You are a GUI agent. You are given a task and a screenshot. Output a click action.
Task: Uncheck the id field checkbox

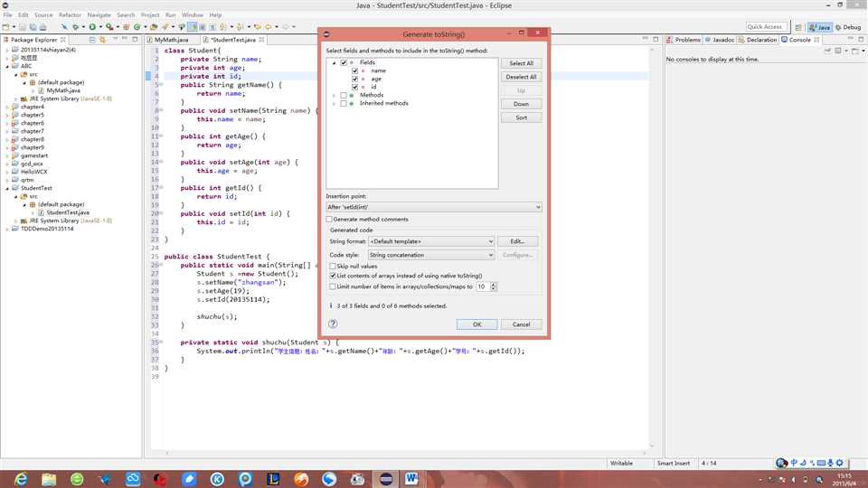354,87
